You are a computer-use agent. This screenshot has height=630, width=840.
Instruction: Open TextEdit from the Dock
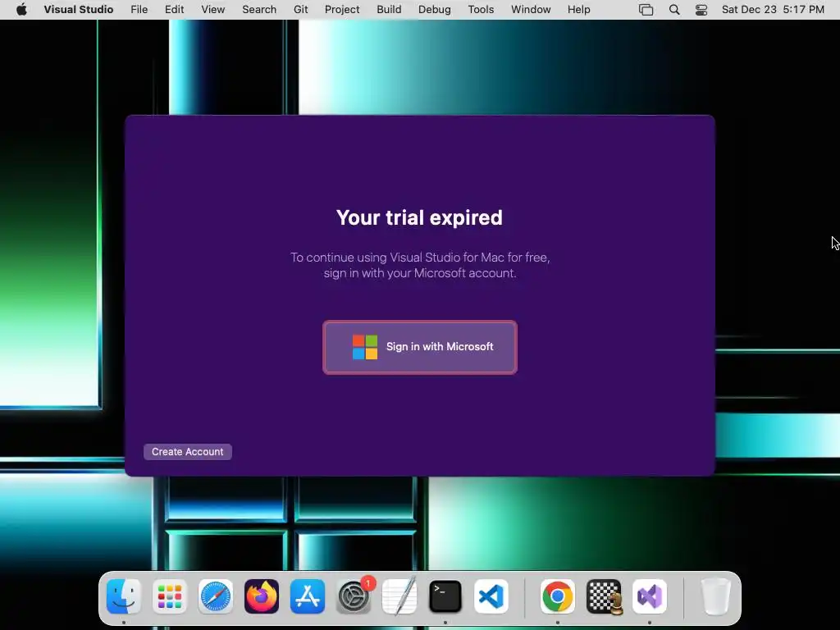click(399, 596)
